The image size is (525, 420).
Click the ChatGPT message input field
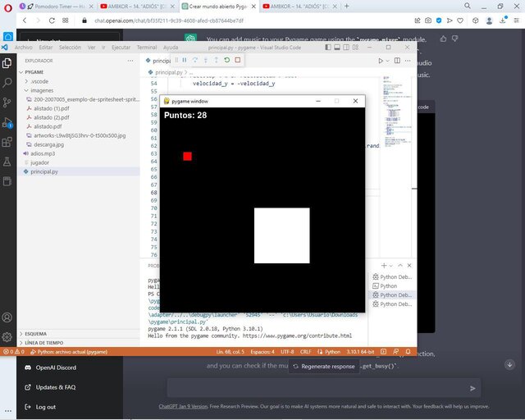[324, 388]
